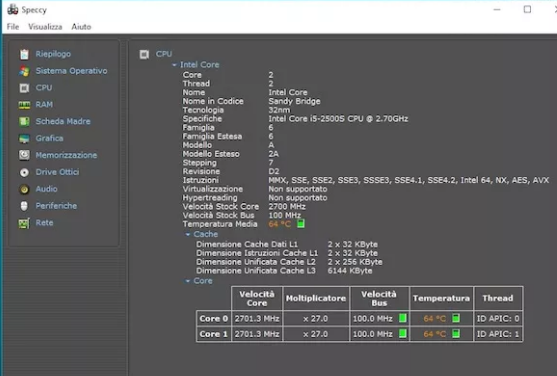Open the Riepilogo summary icon
Image resolution: width=557 pixels, height=376 pixels.
pos(24,54)
